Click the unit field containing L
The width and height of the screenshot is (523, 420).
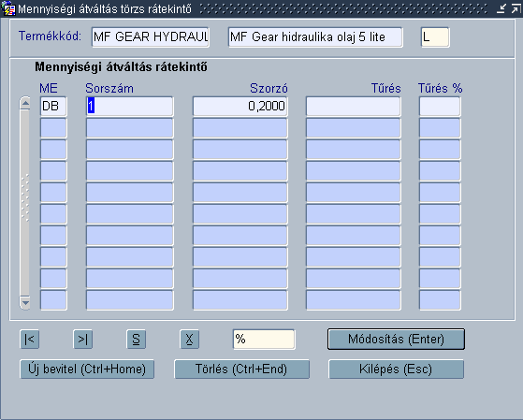pyautogui.click(x=435, y=37)
